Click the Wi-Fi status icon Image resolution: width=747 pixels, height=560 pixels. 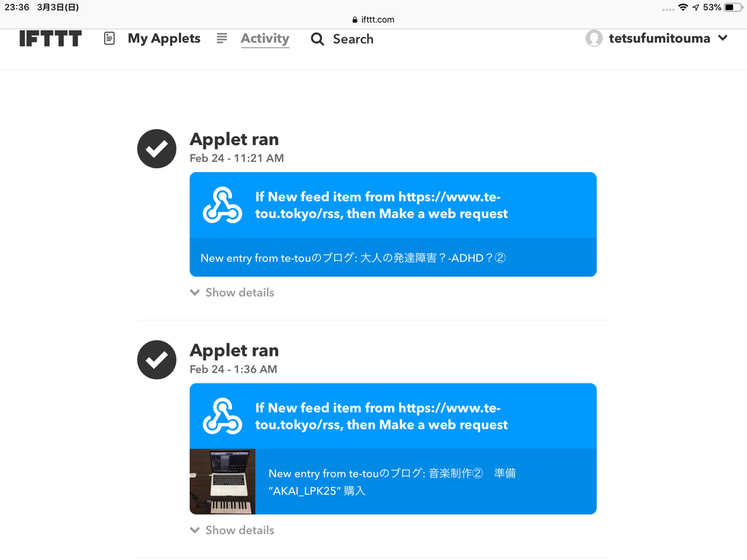[x=683, y=7]
